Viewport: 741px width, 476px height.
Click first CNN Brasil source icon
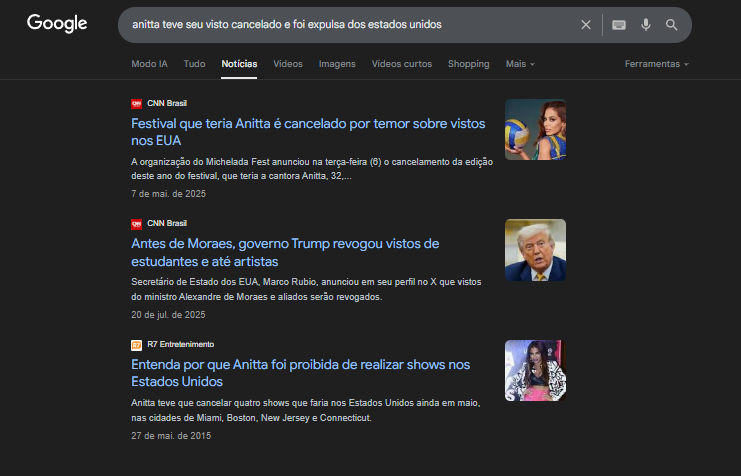coord(137,104)
